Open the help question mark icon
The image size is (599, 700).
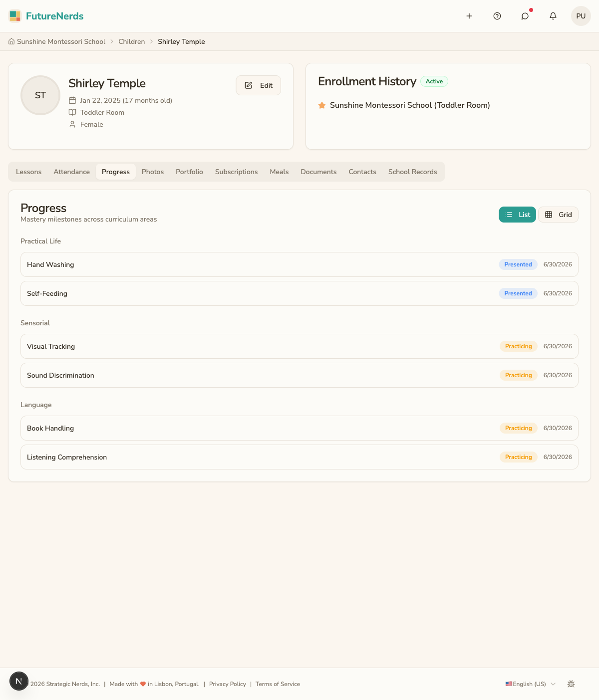[497, 16]
